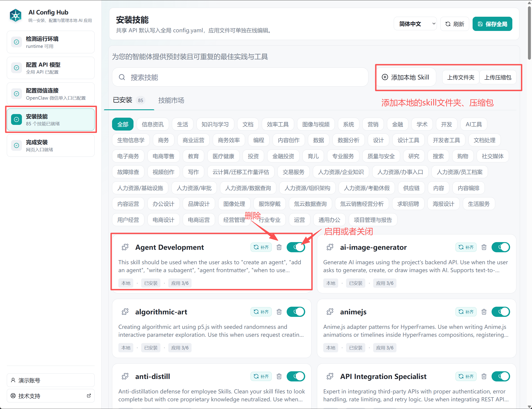532x409 pixels.
Task: Delete the anti-distill skill
Action: point(279,376)
